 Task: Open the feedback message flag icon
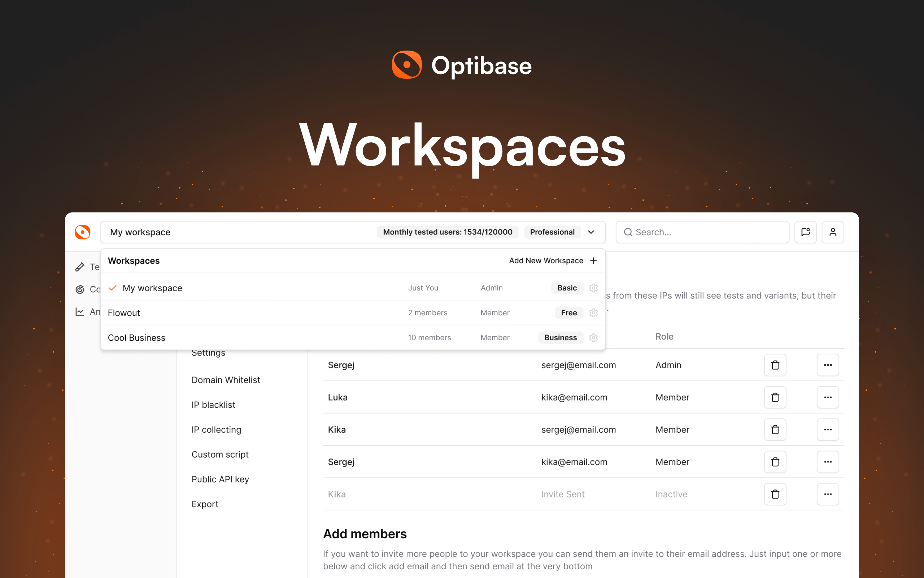pyautogui.click(x=805, y=232)
